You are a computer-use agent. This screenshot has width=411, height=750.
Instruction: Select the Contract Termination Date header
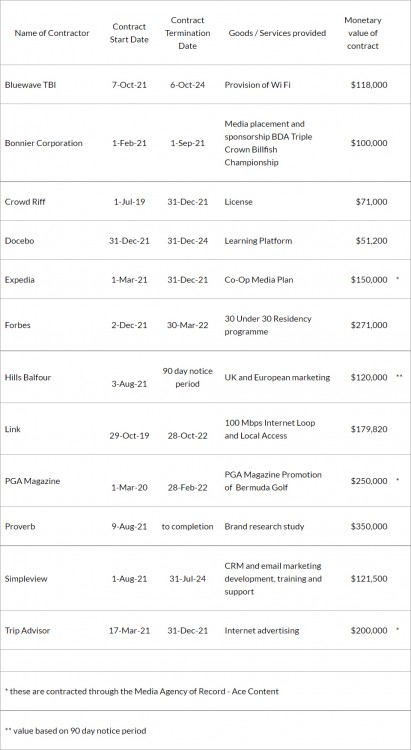click(x=188, y=33)
